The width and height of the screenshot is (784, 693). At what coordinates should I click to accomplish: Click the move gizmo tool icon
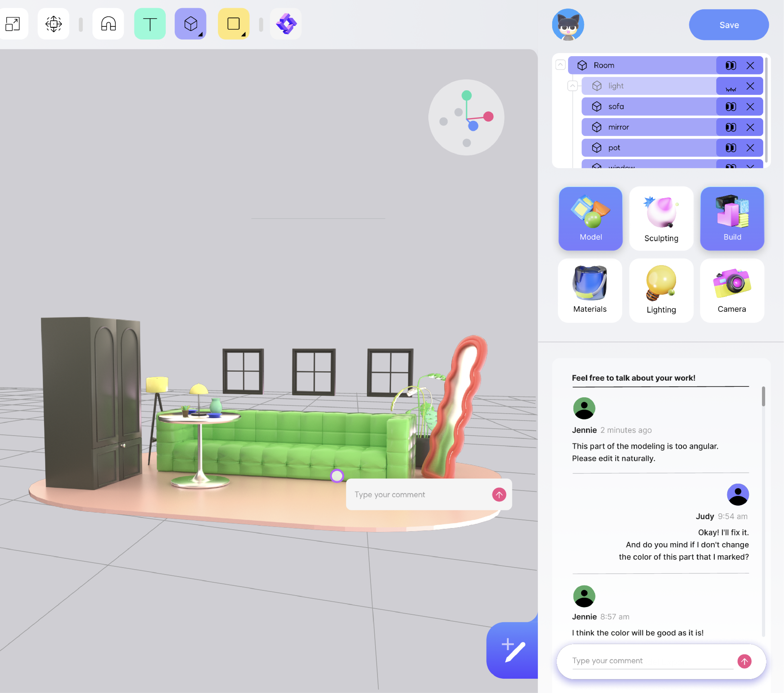tap(53, 24)
